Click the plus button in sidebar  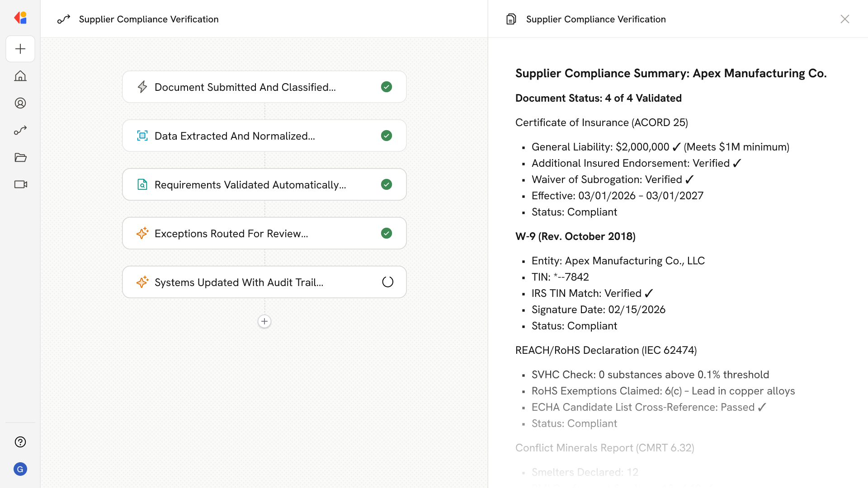20,49
